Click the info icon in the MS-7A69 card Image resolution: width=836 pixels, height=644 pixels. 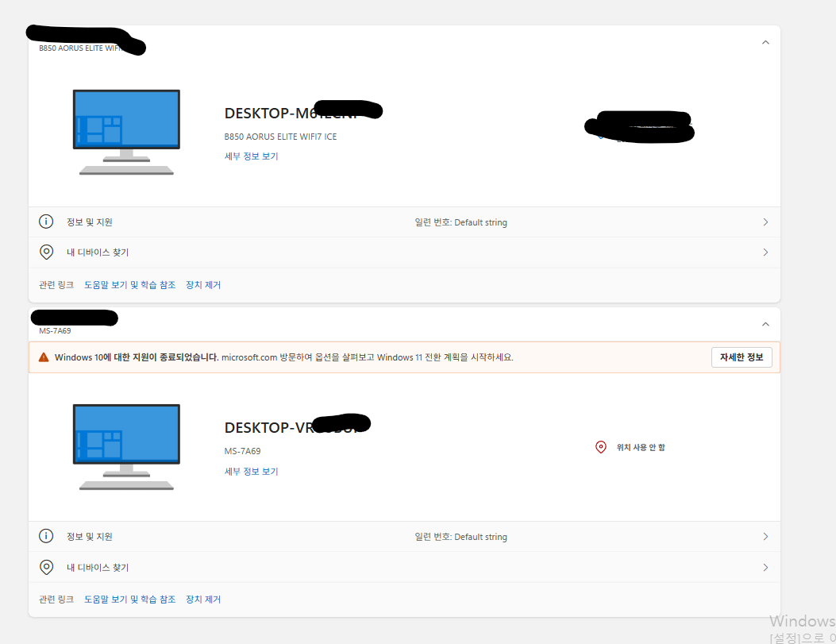tap(46, 536)
